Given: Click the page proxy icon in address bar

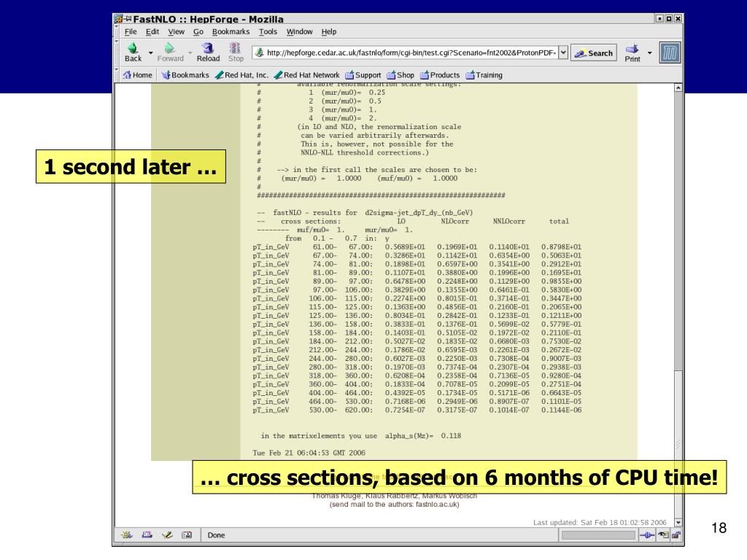Looking at the screenshot, I should pyautogui.click(x=259, y=52).
